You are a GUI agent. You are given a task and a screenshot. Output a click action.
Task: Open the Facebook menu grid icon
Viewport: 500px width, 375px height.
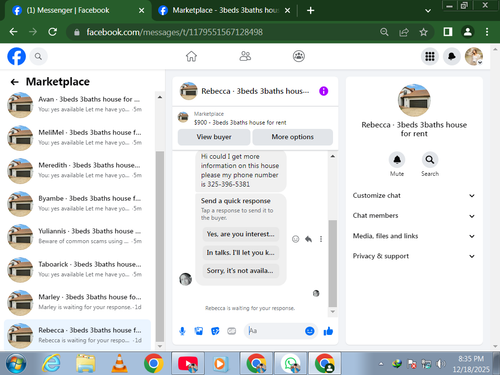point(430,56)
